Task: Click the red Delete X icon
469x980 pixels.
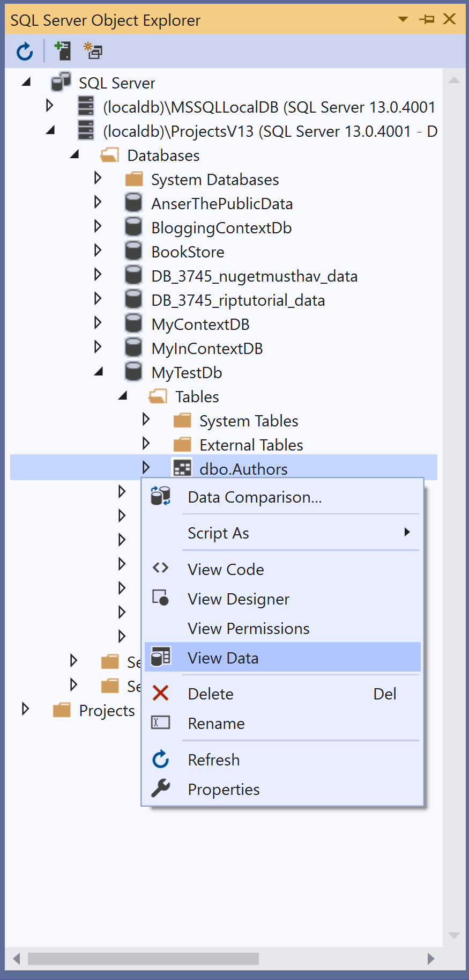Action: (160, 693)
